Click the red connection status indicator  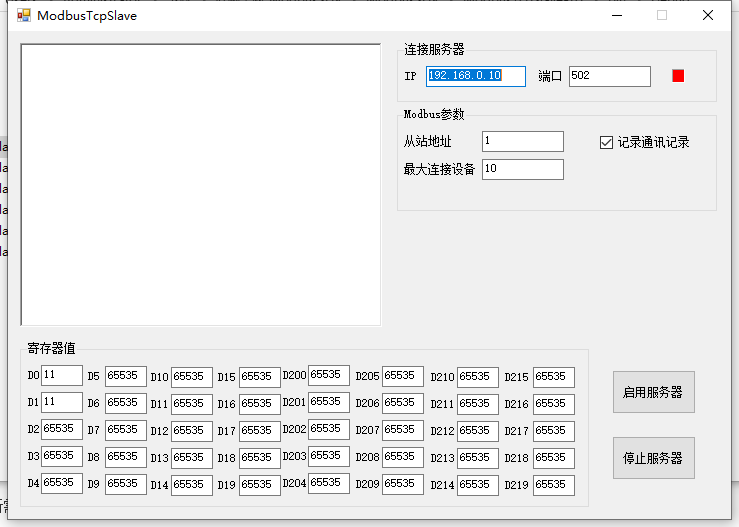coord(678,76)
